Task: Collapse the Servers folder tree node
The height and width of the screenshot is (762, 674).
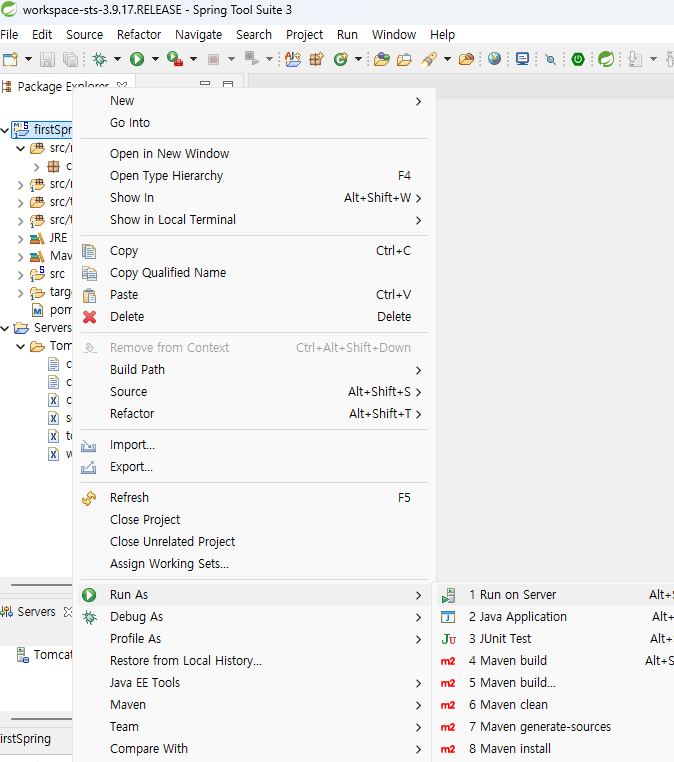Action: [x=5, y=329]
